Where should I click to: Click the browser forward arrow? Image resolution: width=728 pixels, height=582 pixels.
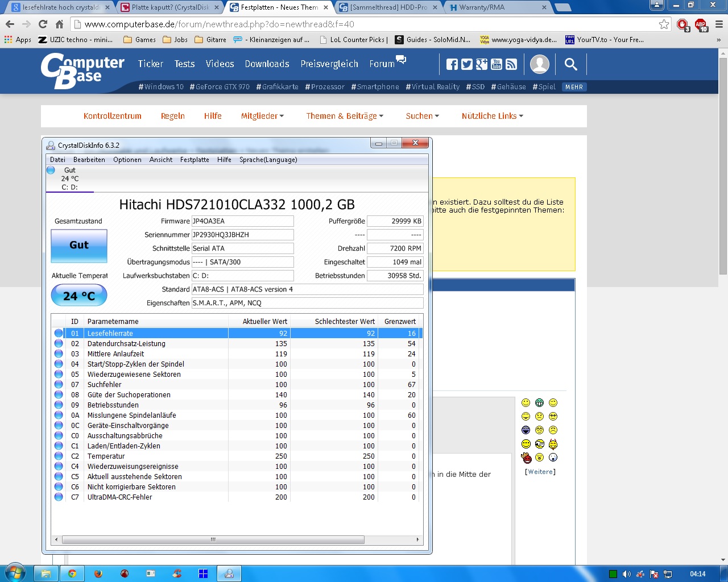[26, 24]
